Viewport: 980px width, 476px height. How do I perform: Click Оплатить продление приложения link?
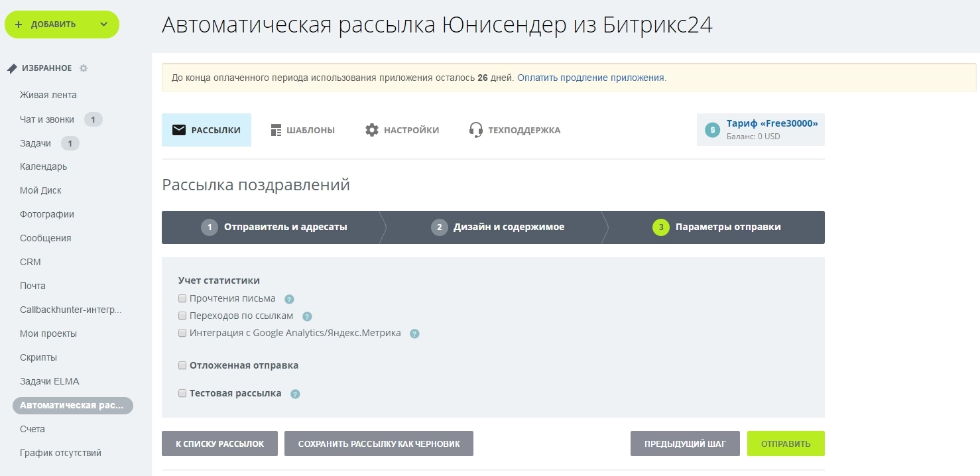(x=591, y=78)
